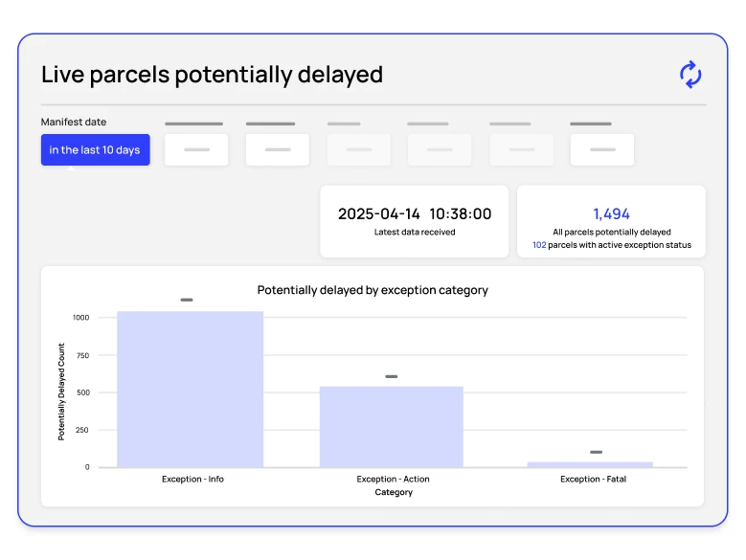Select the Exception - Fatal bar
The height and width of the screenshot is (560, 746).
tap(590, 464)
